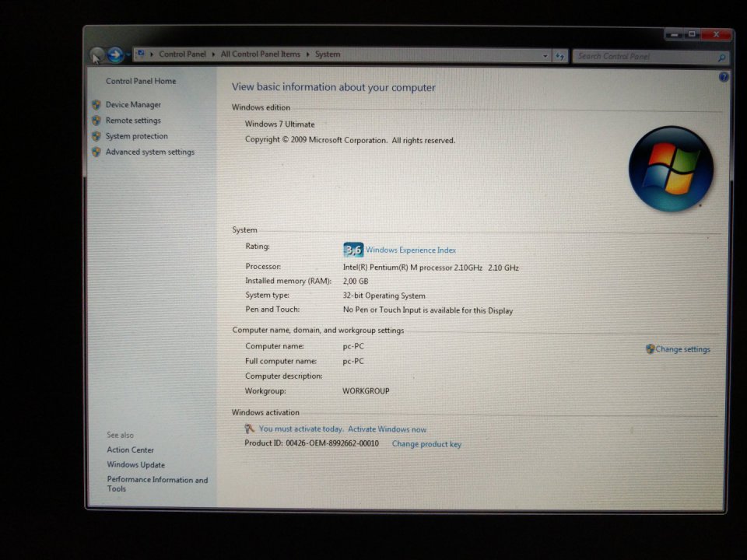Click 32-bit Operating System text
The image size is (747, 560).
pos(384,296)
